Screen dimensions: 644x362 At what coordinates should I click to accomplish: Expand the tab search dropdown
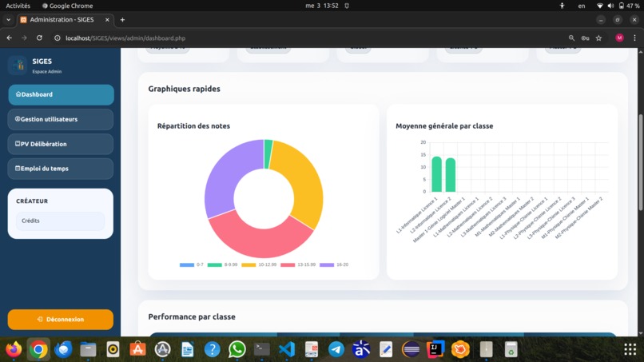(x=8, y=20)
